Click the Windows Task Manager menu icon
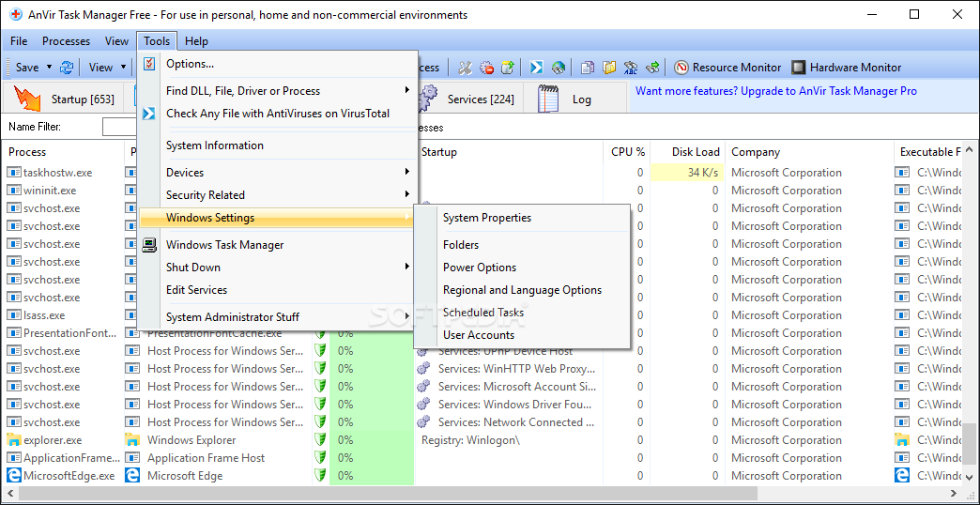The width and height of the screenshot is (980, 505). 149,245
